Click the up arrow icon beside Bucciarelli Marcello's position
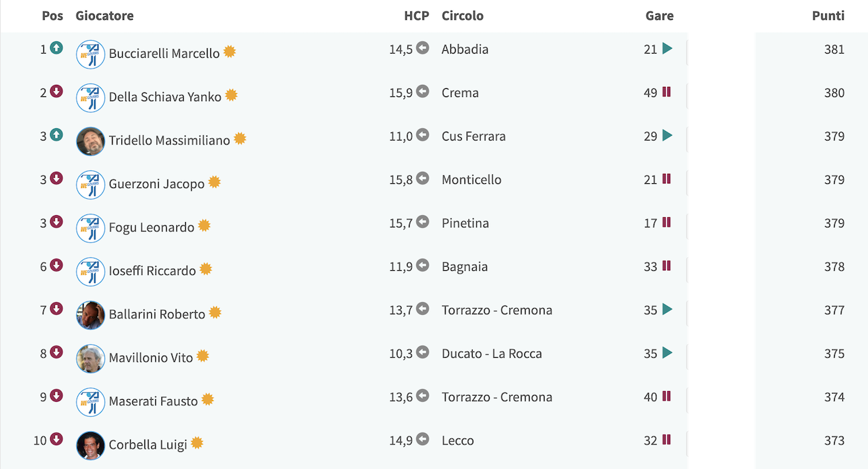This screenshot has height=469, width=868. tap(56, 48)
